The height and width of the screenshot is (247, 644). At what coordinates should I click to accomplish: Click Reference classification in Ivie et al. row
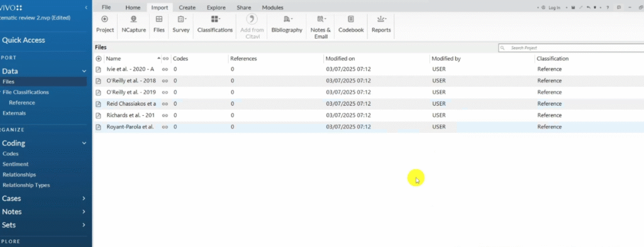(549, 69)
